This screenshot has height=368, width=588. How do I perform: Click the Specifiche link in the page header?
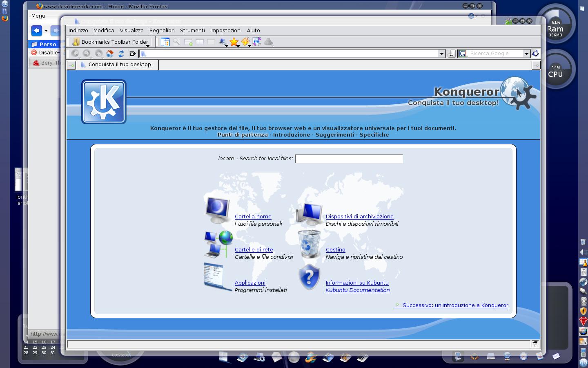(374, 135)
